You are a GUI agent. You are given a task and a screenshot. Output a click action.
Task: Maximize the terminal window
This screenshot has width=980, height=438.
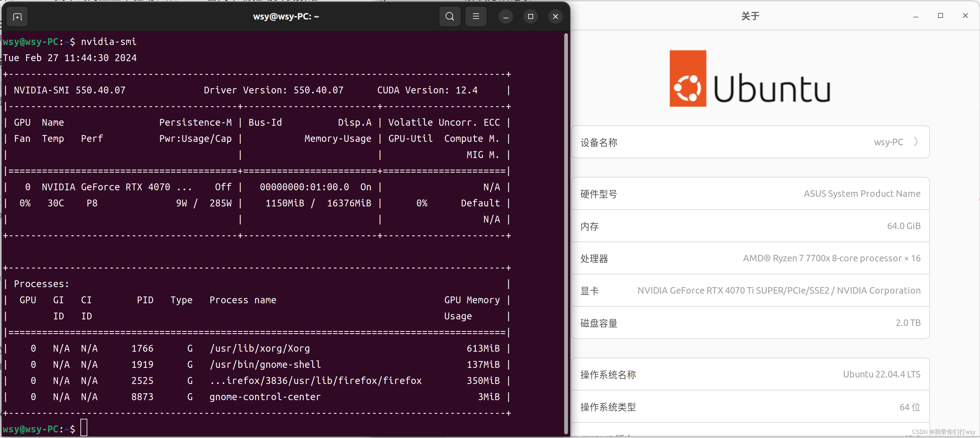point(530,17)
